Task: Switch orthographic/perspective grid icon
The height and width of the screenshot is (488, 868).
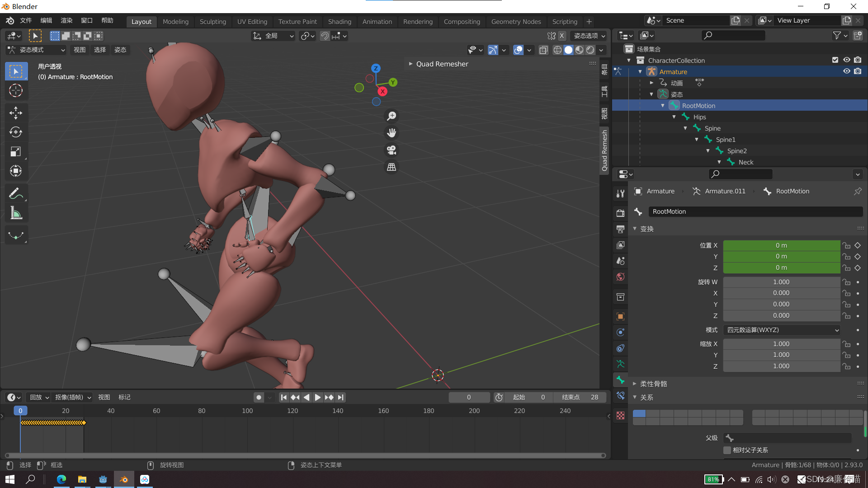Action: point(392,167)
